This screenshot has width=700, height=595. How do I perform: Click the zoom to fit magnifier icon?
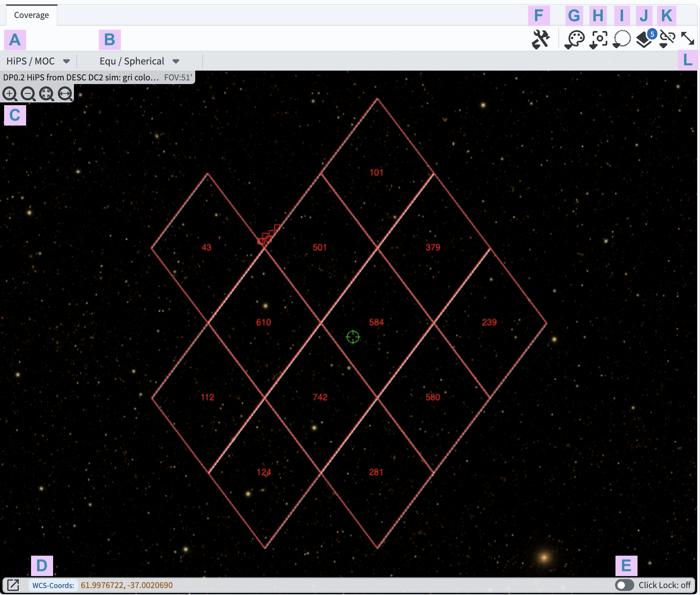tap(47, 94)
